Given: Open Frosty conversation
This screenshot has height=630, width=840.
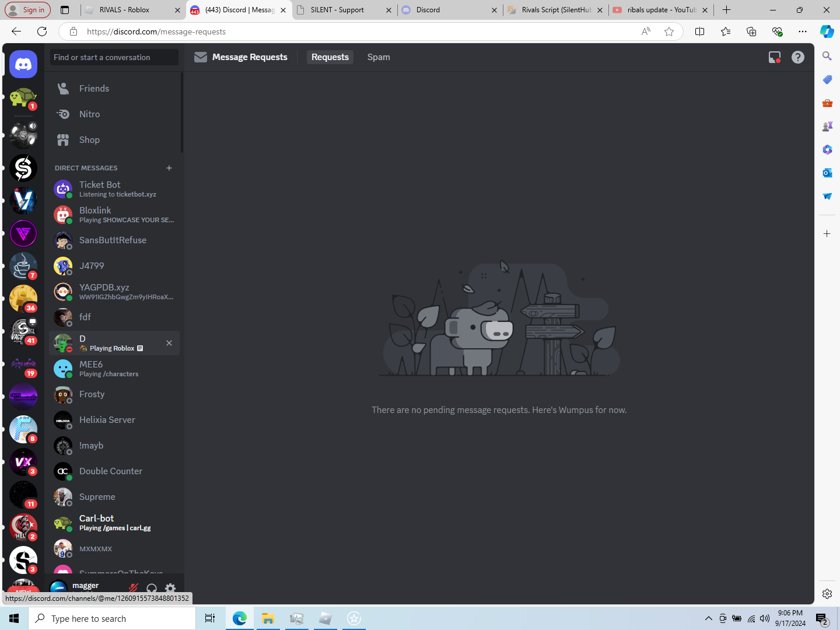Looking at the screenshot, I should (x=114, y=394).
